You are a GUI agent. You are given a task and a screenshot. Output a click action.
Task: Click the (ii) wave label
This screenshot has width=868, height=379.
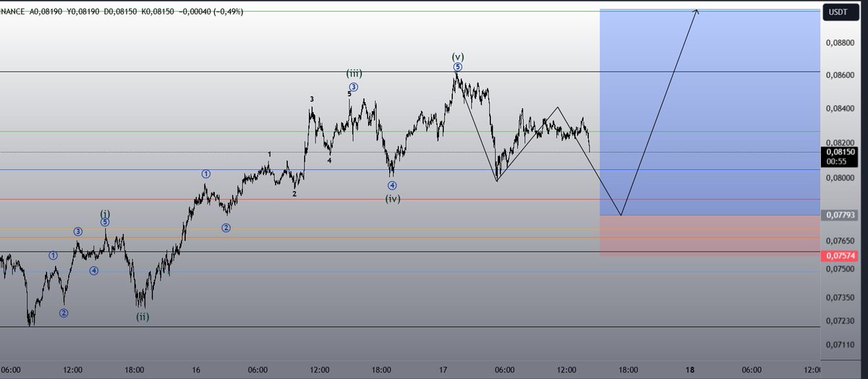[x=142, y=316]
